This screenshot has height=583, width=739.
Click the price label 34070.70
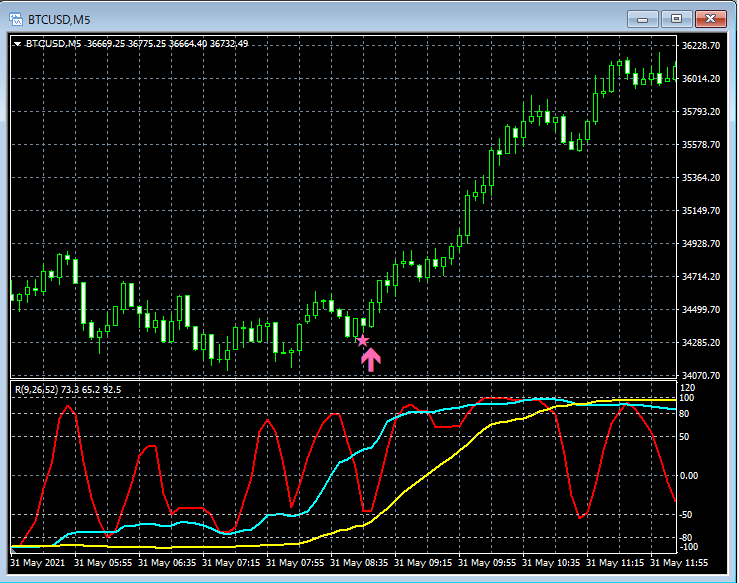[701, 376]
